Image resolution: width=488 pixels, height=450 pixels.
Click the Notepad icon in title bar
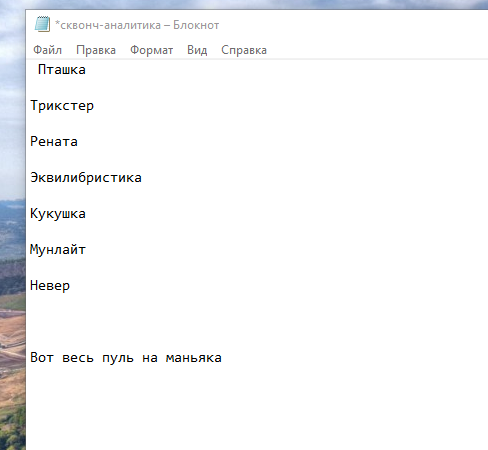coord(42,24)
